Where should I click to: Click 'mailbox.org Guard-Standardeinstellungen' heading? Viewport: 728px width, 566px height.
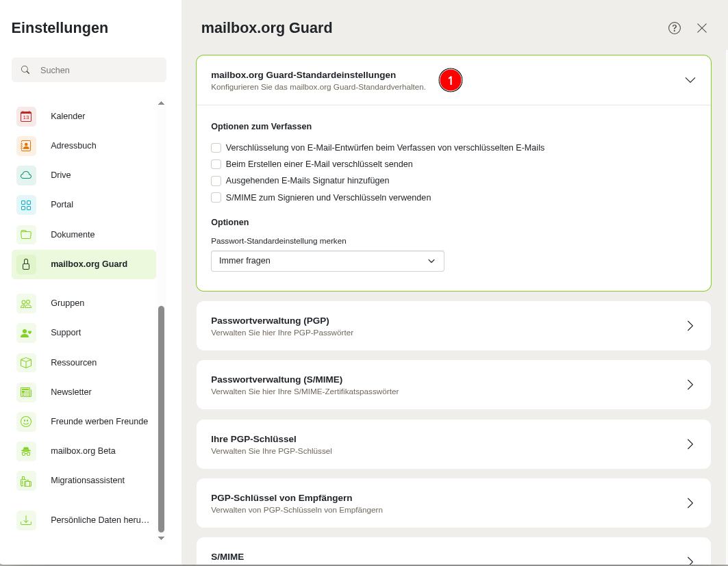[303, 75]
